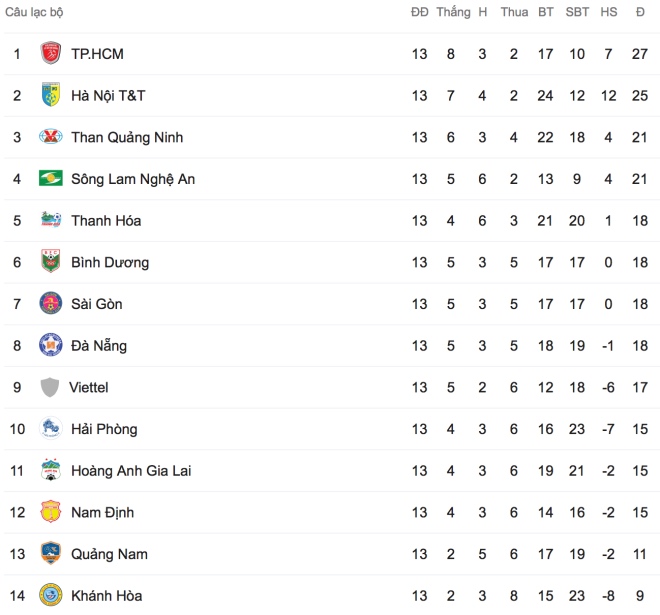Select the Than Quảng Ninh logo

pos(51,137)
